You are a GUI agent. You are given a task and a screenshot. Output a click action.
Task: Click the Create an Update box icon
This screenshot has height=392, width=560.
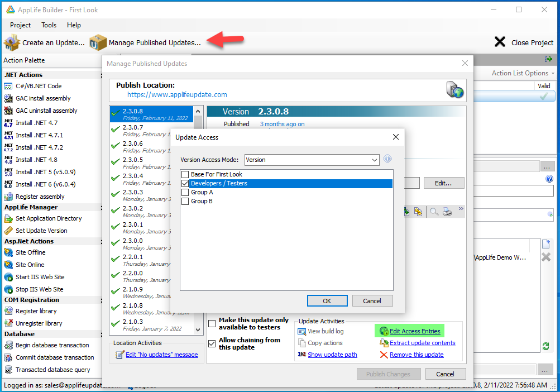[x=12, y=42]
